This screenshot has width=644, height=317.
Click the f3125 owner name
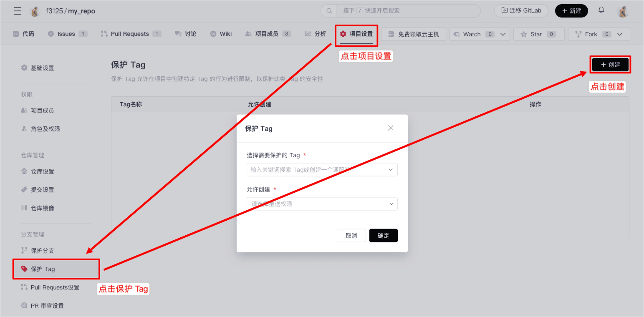54,11
